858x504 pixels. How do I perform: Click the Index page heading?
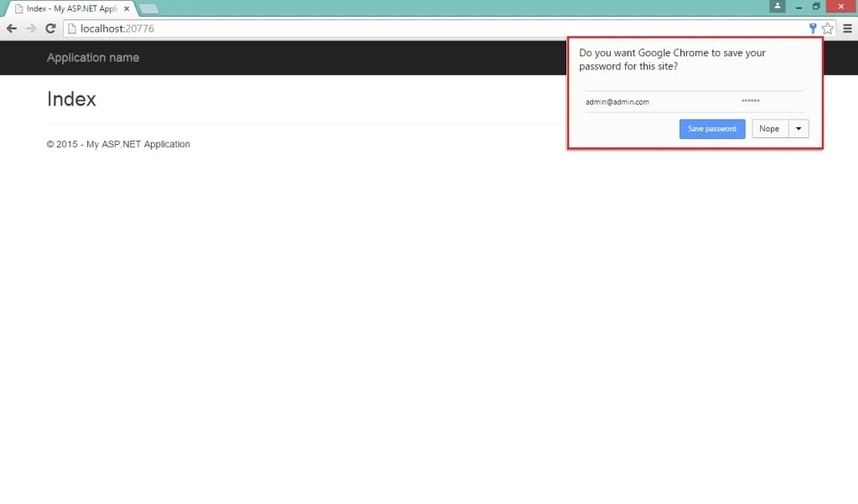72,99
